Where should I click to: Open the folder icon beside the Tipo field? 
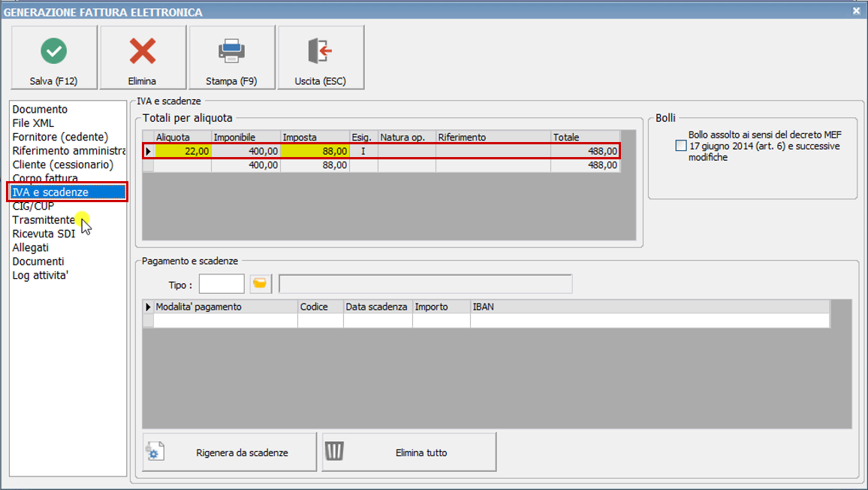260,283
